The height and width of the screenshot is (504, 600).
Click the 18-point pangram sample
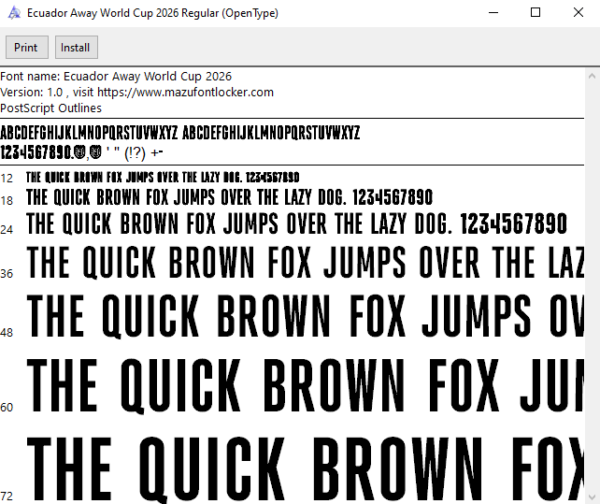[229, 197]
